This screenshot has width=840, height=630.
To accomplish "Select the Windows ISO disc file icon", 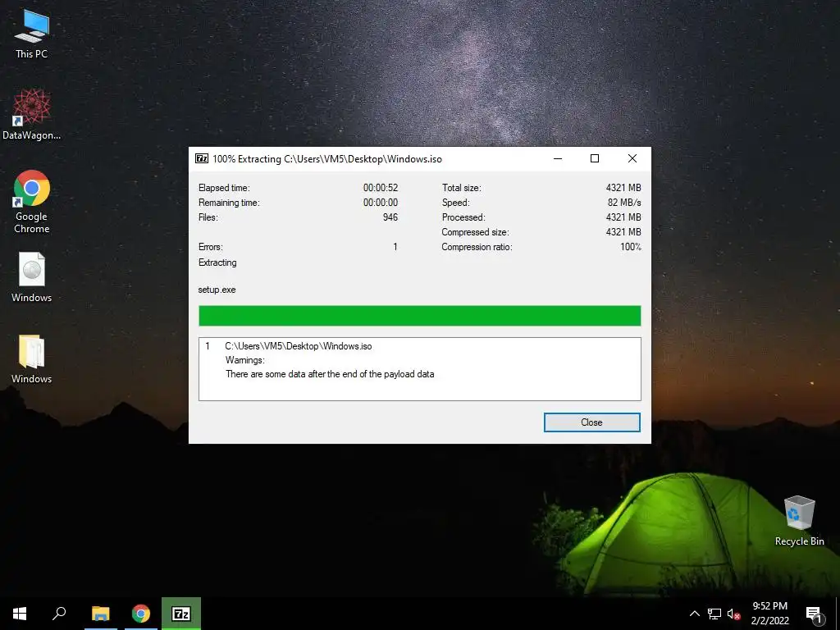I will point(32,277).
